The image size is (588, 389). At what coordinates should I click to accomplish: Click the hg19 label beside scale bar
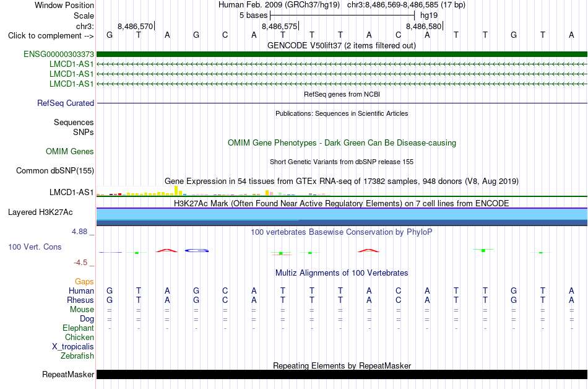pos(429,15)
